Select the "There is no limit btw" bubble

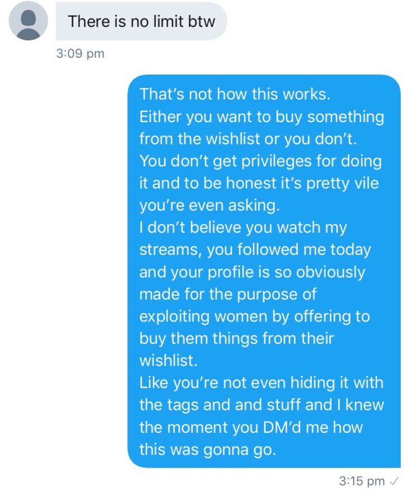click(x=140, y=22)
